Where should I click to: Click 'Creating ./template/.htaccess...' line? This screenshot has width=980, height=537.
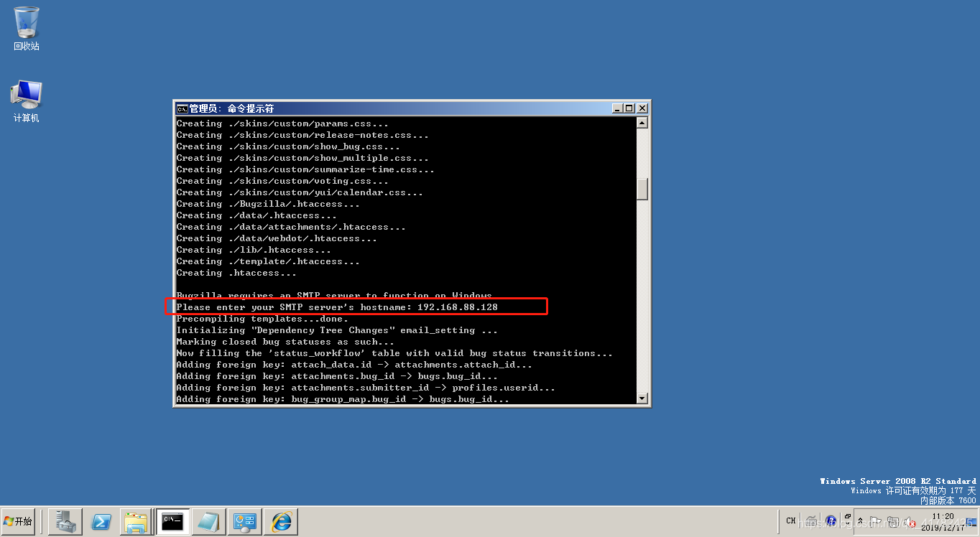tap(268, 261)
